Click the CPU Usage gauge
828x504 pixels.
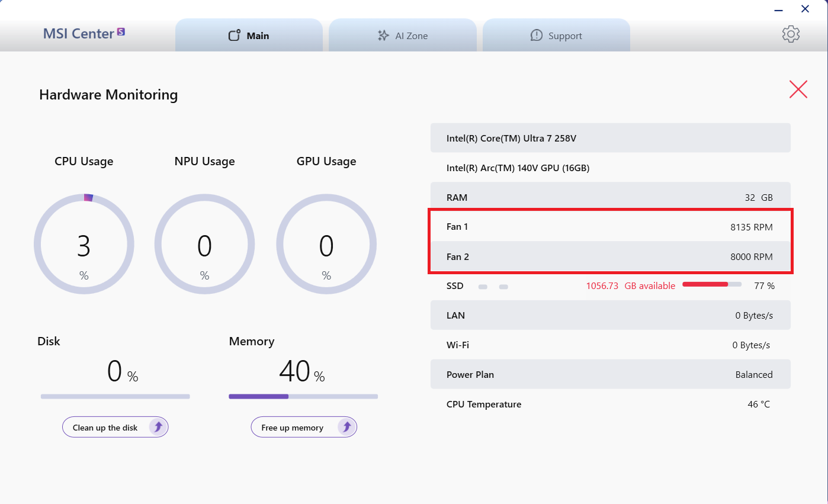point(84,244)
